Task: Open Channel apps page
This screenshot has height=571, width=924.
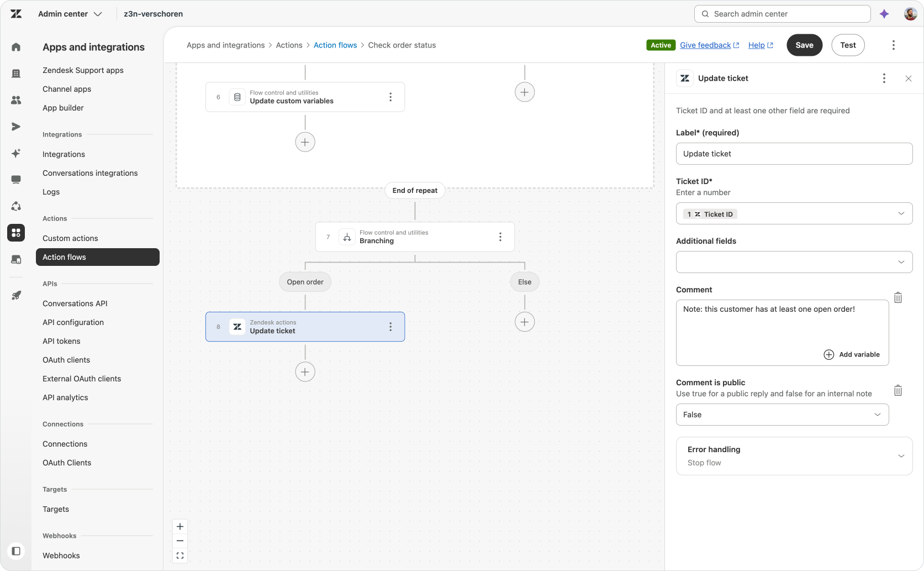Action: [67, 89]
